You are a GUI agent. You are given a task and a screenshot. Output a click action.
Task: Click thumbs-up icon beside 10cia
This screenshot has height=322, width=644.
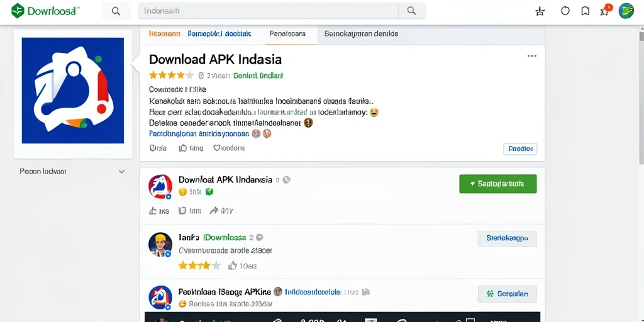pos(233,266)
